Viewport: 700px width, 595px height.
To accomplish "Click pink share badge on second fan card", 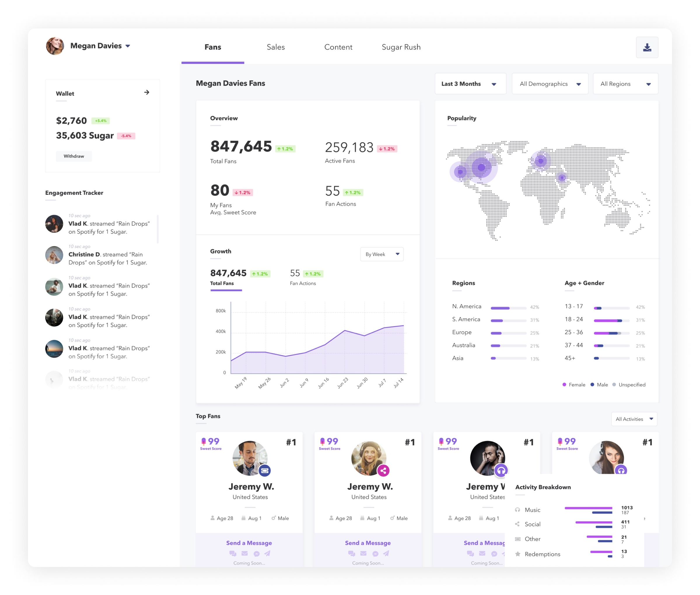I will point(383,470).
